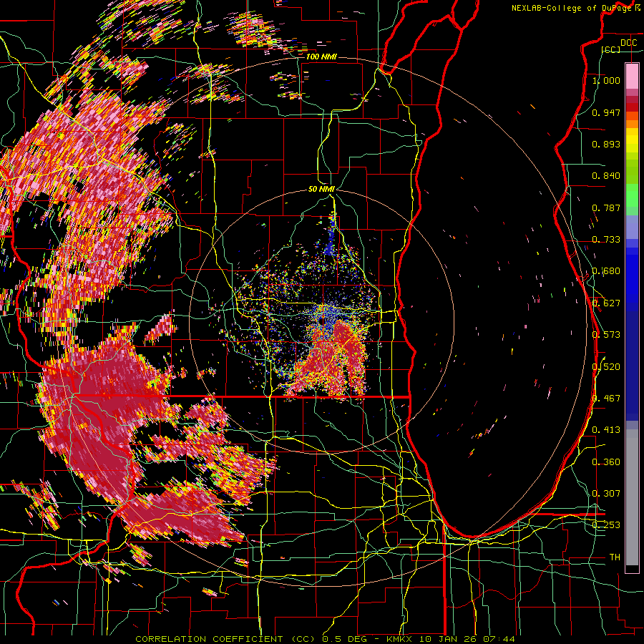Select the 1.000 scale value
Viewport: 644px width, 644px height.
click(606, 80)
